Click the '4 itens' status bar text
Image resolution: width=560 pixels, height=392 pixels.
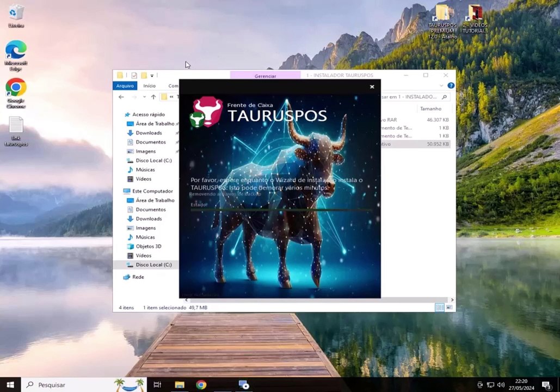click(x=126, y=308)
